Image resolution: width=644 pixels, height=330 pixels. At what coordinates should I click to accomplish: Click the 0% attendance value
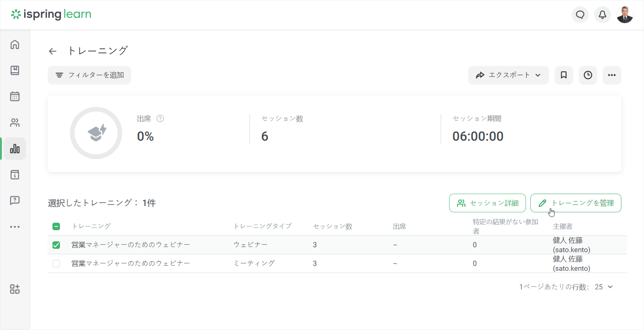point(145,136)
